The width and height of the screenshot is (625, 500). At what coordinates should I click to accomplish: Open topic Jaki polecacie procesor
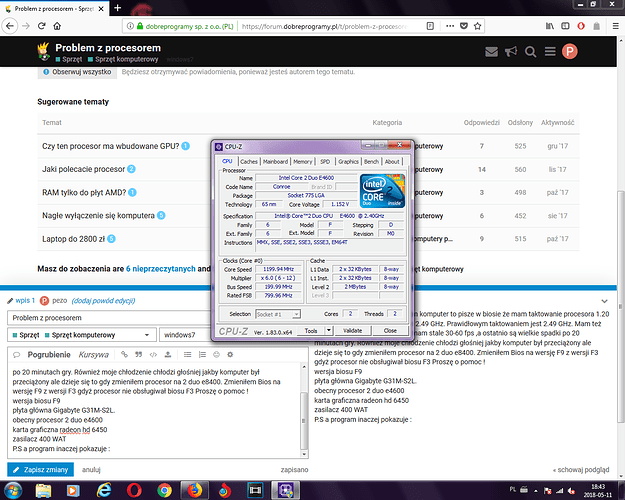click(x=83, y=169)
